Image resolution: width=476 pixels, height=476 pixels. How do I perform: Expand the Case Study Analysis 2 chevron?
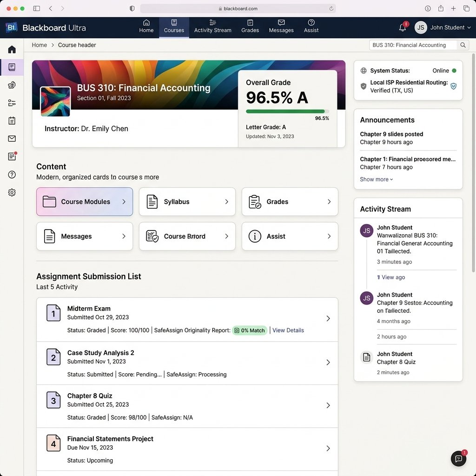[328, 363]
